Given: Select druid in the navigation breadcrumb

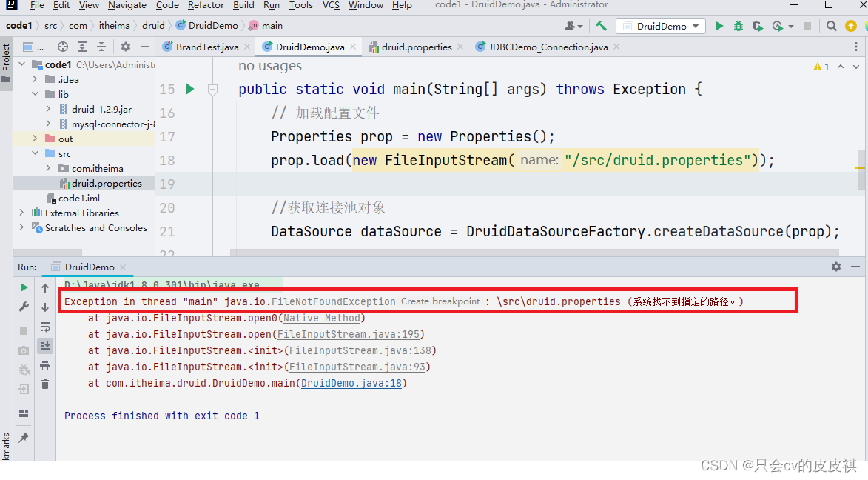Looking at the screenshot, I should point(153,24).
